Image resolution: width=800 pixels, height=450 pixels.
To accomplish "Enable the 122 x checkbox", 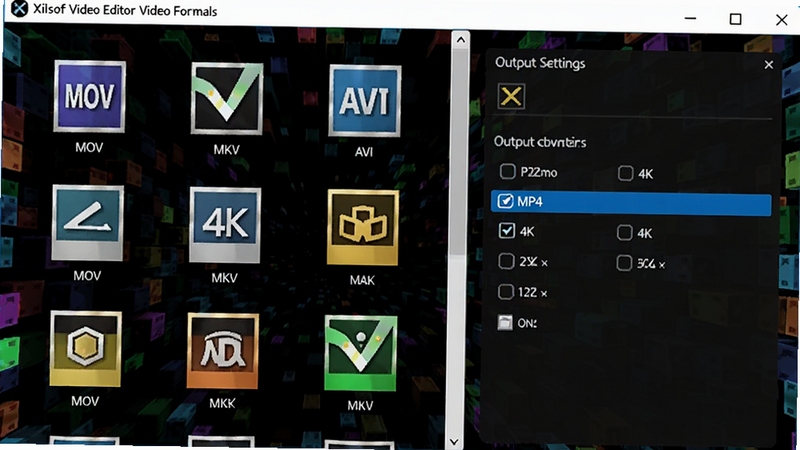I will (x=505, y=292).
